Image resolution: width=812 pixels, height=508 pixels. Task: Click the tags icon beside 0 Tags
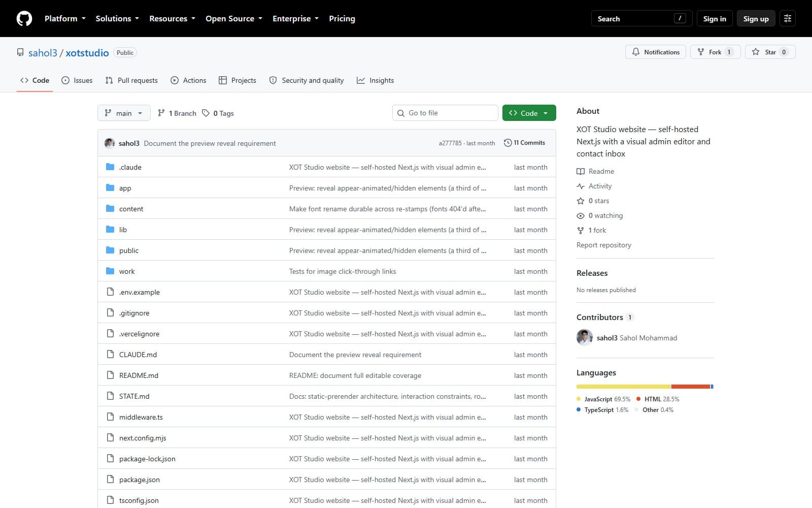(206, 113)
